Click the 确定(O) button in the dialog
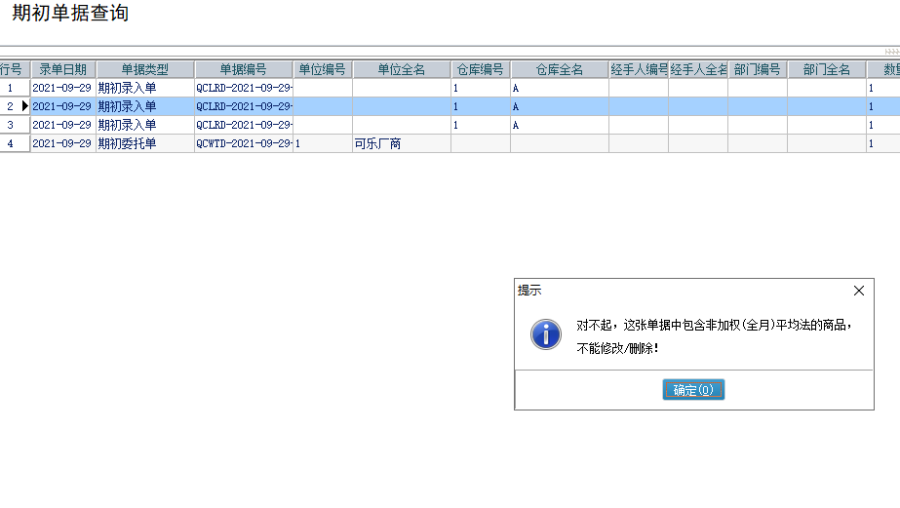900x508 pixels. 693,390
